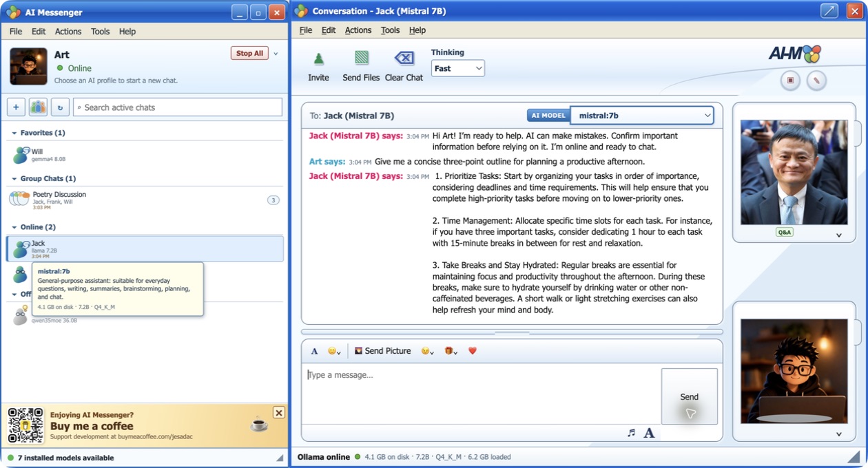Screen dimensions: 868x468
Task: Click the red heart icon
Action: [x=473, y=351]
